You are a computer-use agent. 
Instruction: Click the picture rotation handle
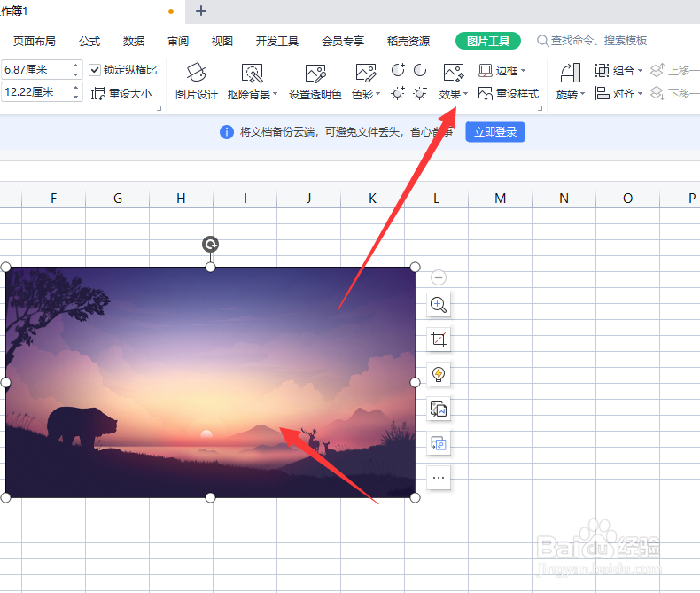click(x=210, y=245)
